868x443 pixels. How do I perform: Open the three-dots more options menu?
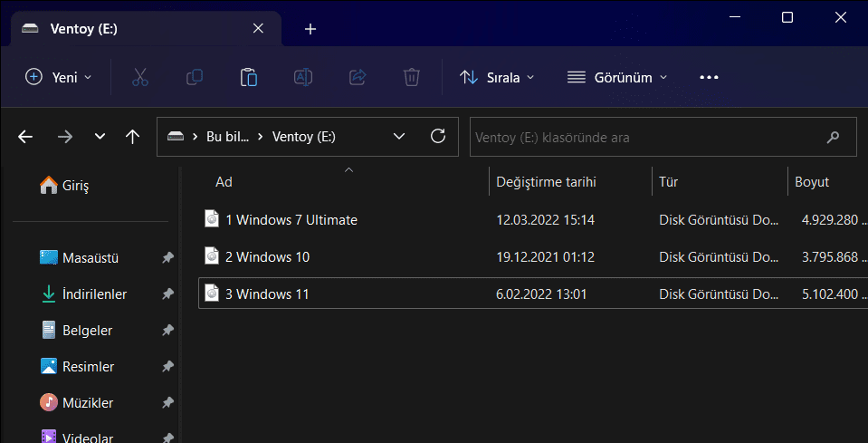pyautogui.click(x=709, y=77)
